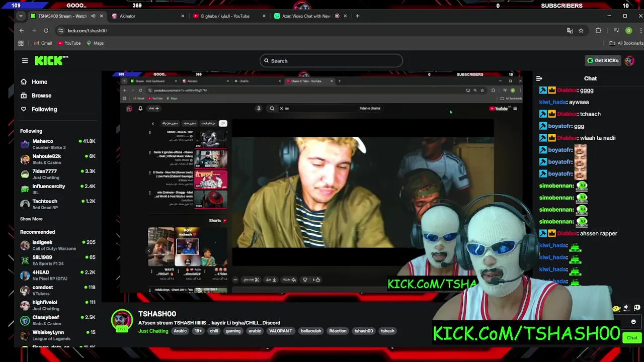This screenshot has width=644, height=362.
Task: Click the live stream video player
Action: 317,186
